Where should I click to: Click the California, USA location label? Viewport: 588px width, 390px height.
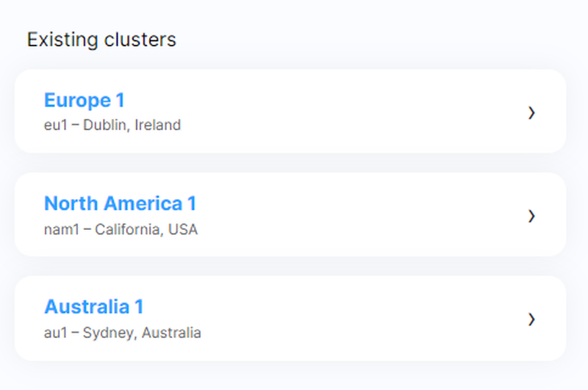[x=146, y=229]
